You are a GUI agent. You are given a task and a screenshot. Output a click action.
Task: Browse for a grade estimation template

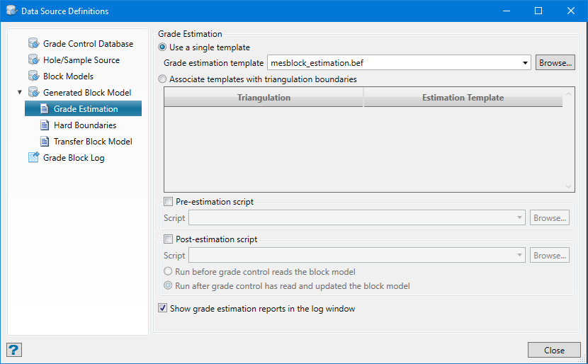point(555,63)
